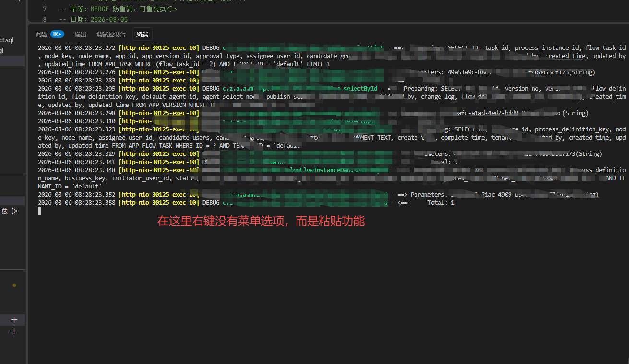Screen dimensions: 629x364
Task: Open the 输出 panel tab
Action: [80, 35]
